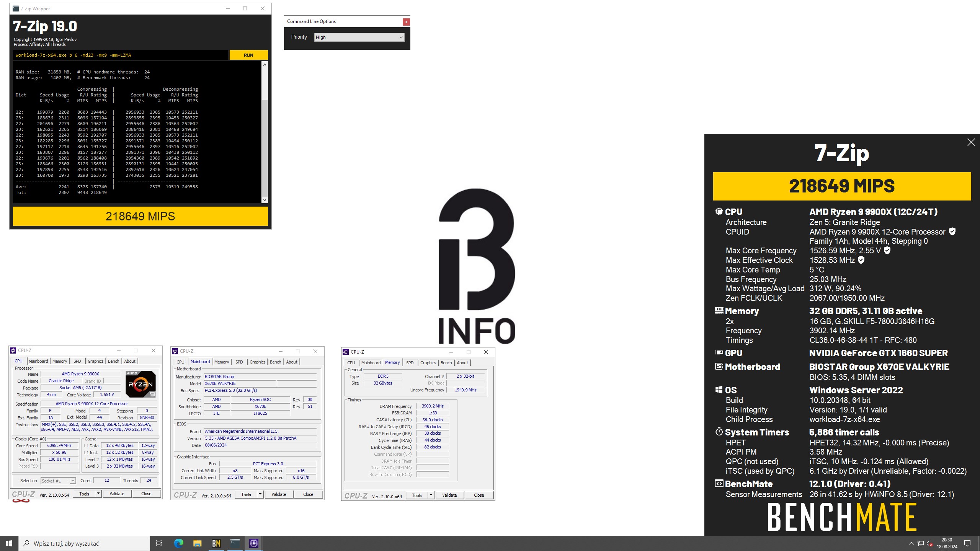Click the OS Windows logo icon
The width and height of the screenshot is (980, 551).
(719, 390)
